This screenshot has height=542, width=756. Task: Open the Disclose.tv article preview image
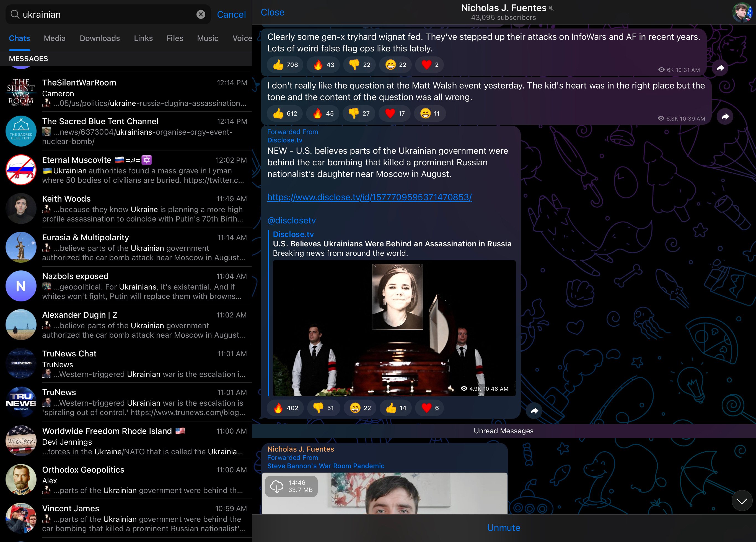[394, 328]
